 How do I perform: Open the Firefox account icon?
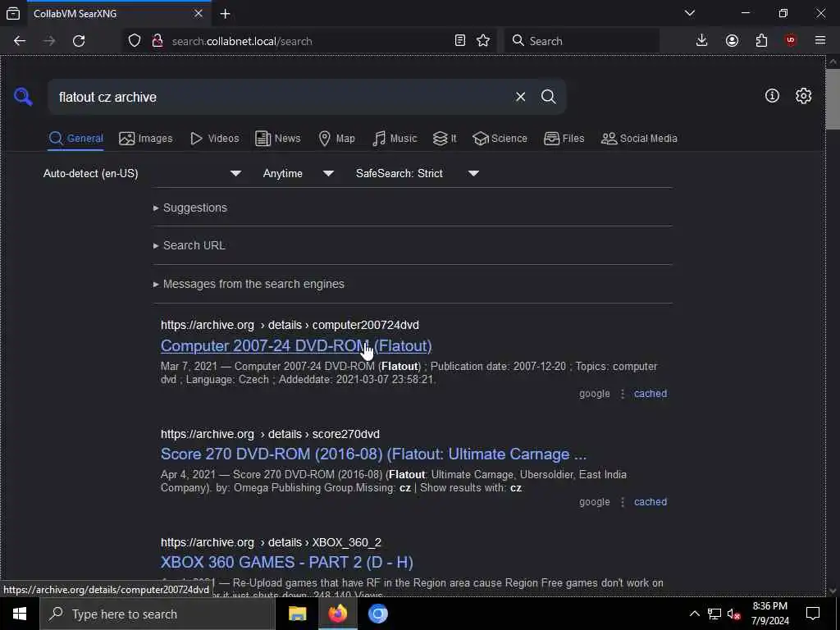point(732,41)
